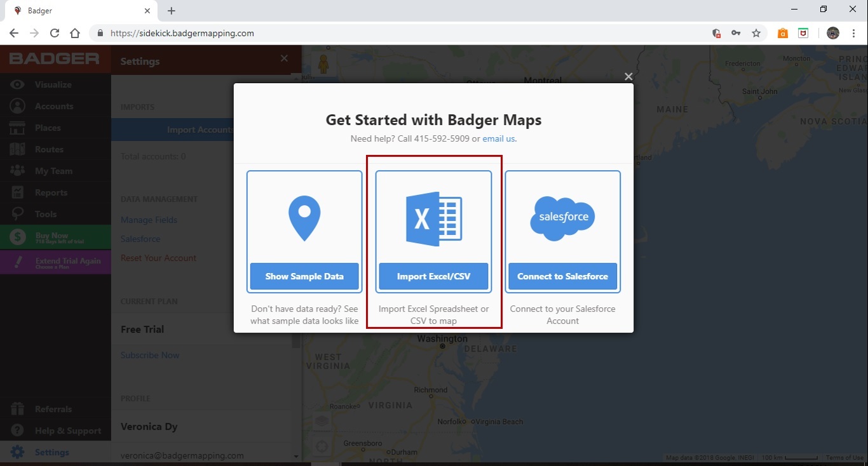Click the Excel spreadsheet icon
The image size is (868, 466).
coord(433,219)
